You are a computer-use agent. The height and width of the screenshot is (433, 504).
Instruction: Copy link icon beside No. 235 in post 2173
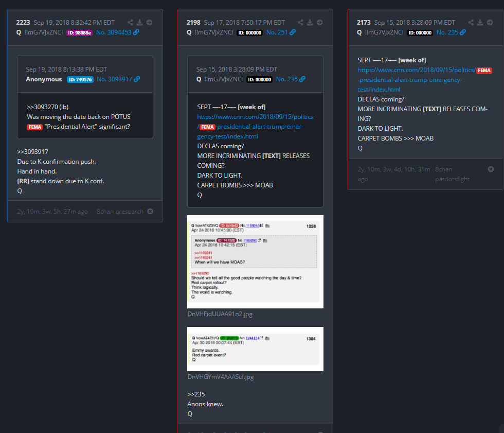463,32
